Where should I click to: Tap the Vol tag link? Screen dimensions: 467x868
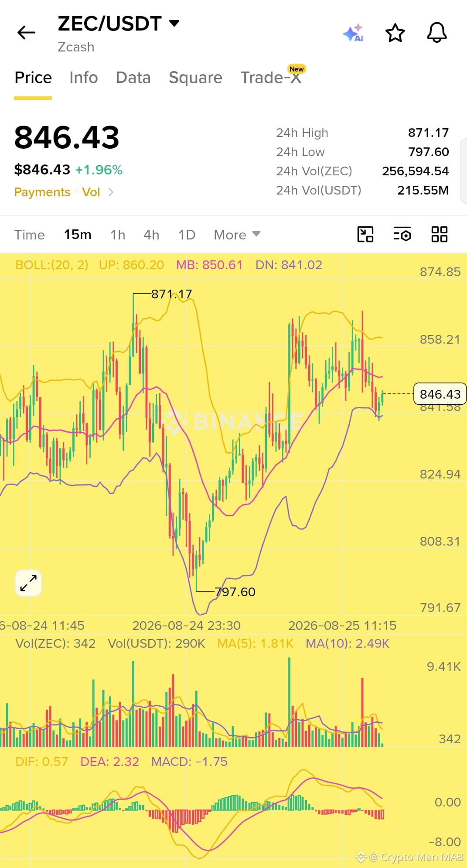pos(91,192)
